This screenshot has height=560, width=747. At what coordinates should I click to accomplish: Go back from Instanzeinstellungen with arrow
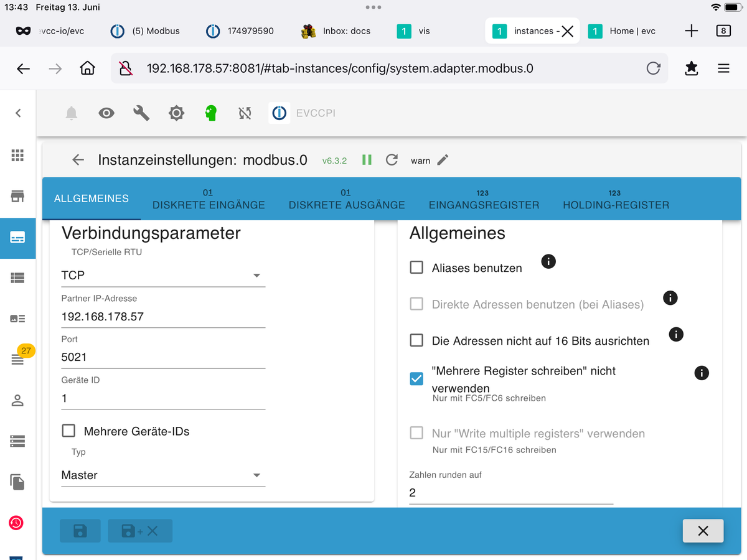[x=78, y=160]
